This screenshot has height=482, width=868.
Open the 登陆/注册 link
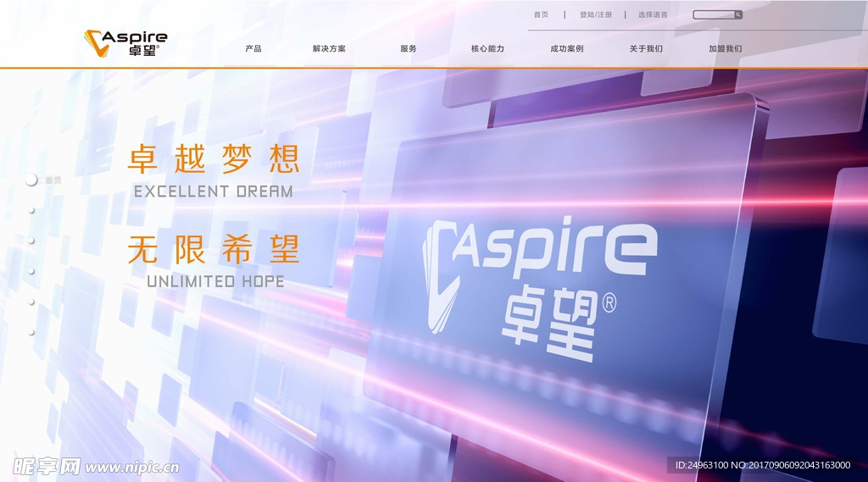(x=596, y=15)
